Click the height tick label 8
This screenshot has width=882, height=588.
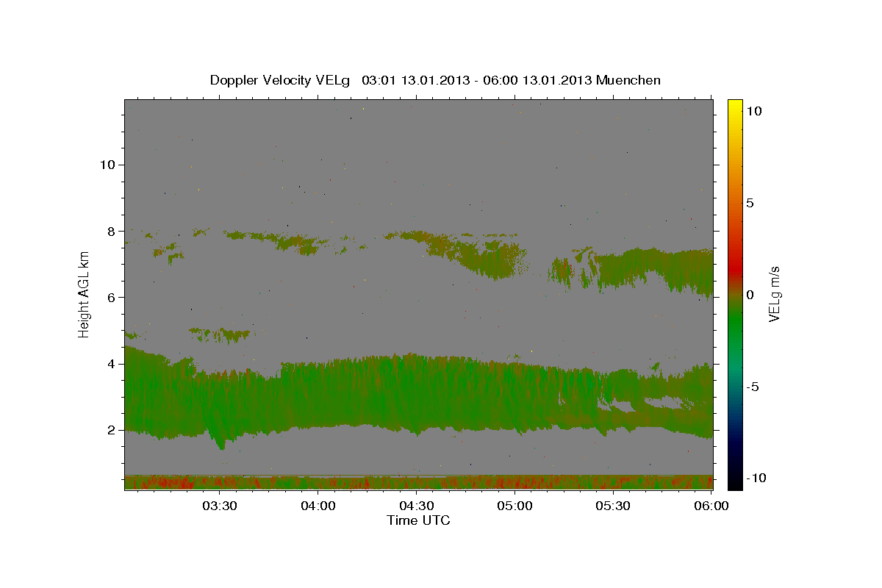click(112, 231)
